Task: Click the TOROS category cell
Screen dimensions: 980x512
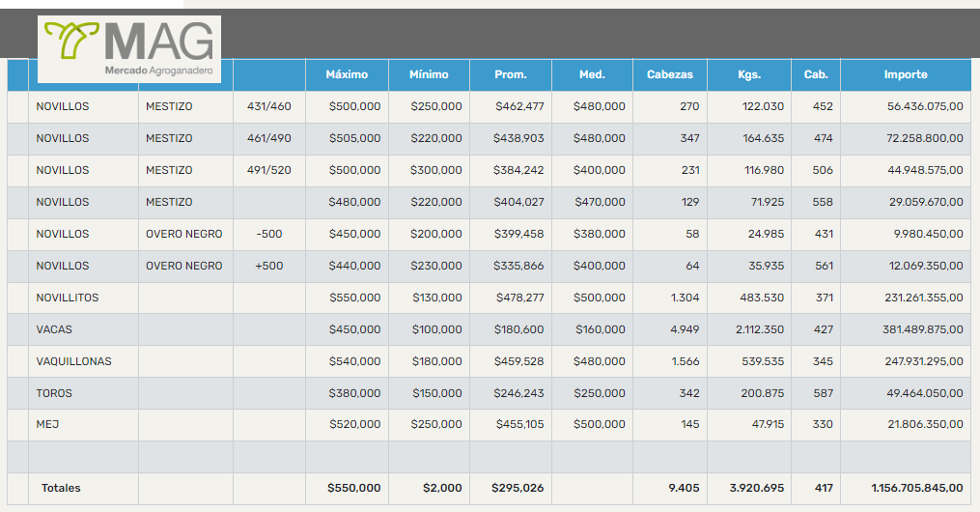Action: coord(54,393)
